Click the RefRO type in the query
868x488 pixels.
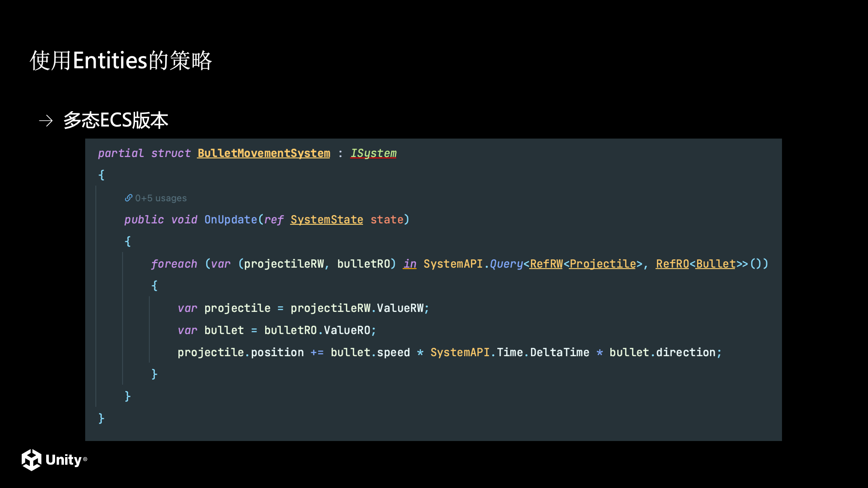click(672, 264)
